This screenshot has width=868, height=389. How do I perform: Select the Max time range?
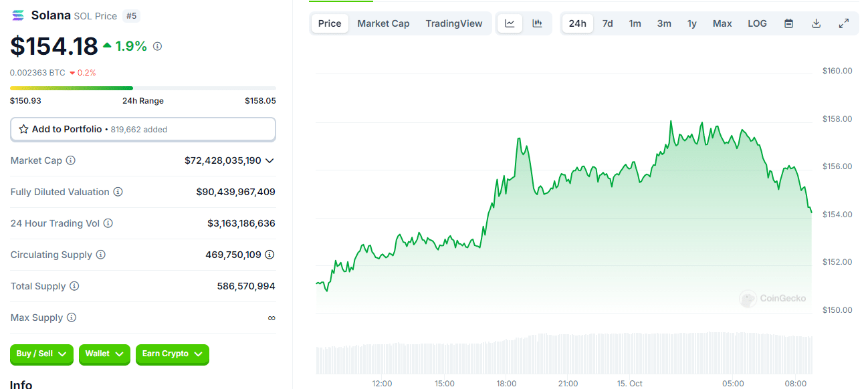tap(722, 23)
